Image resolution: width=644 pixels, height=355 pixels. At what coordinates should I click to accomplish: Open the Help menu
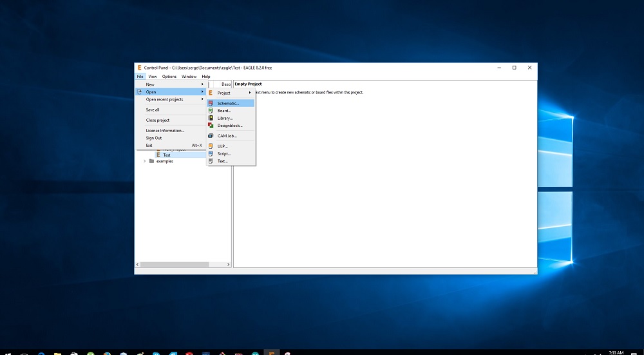[206, 77]
